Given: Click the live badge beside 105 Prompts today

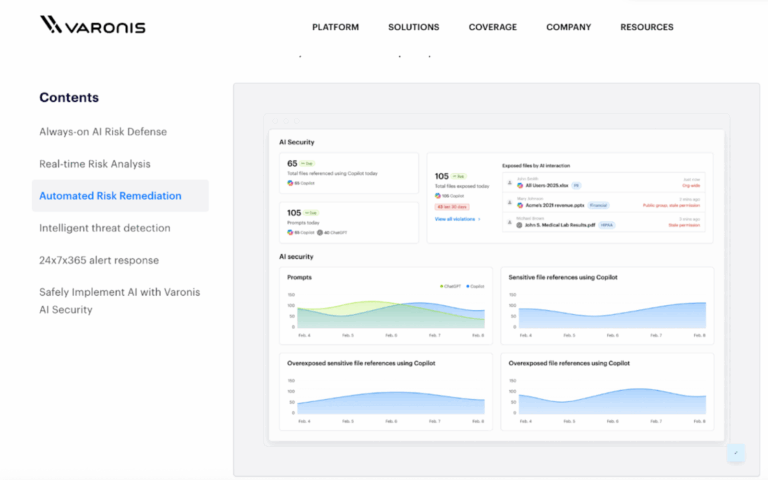Looking at the screenshot, I should 311,213.
